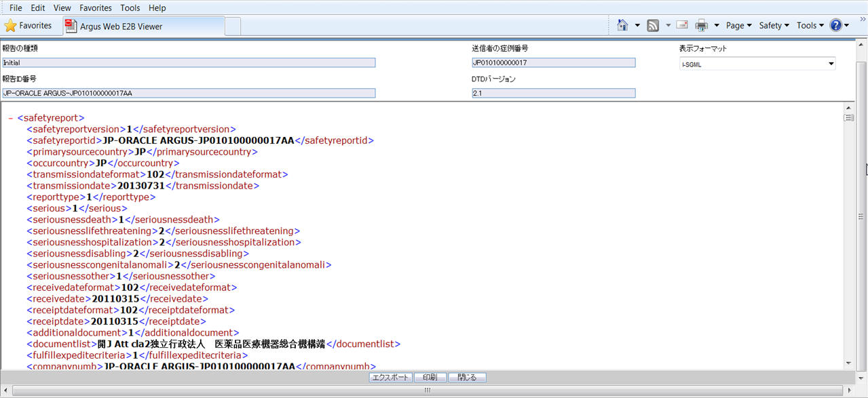Expand the Home button dropdown arrow
The image size is (868, 398).
pos(637,26)
